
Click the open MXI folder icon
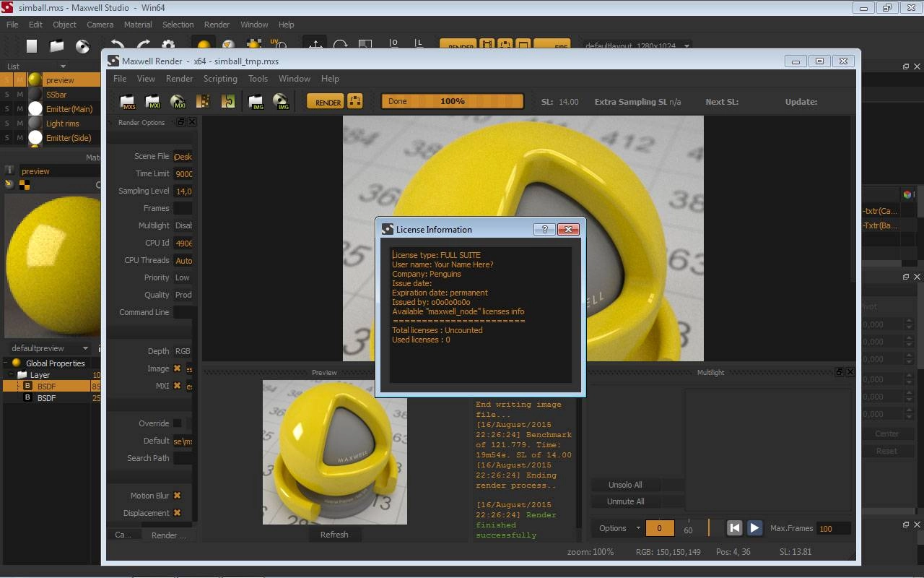152,102
